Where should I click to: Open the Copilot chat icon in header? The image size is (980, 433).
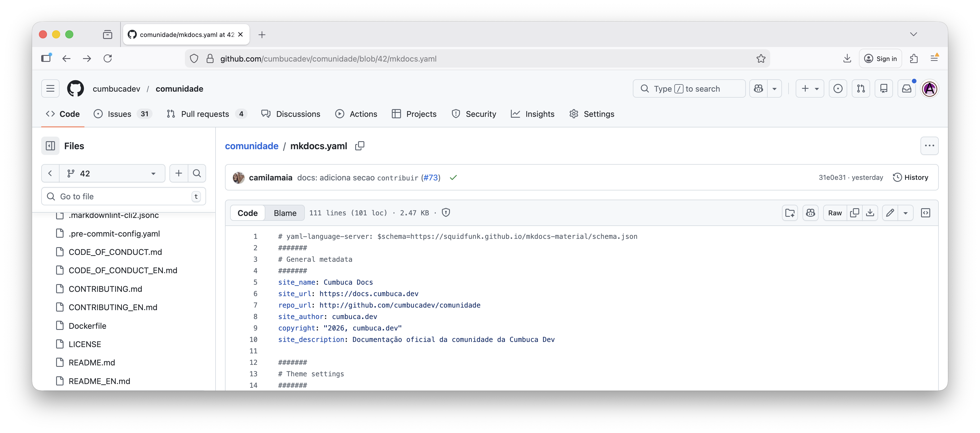pyautogui.click(x=758, y=89)
